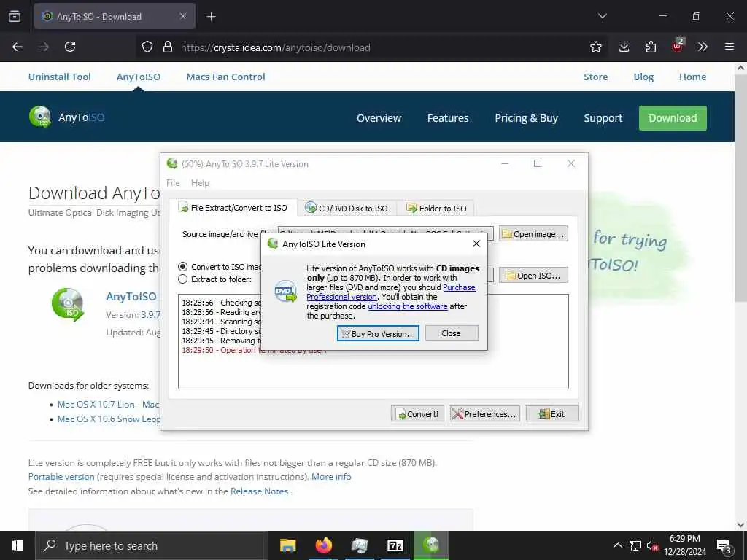747x560 pixels.
Task: Click the AnyToISO taskbar icon
Action: [431, 545]
